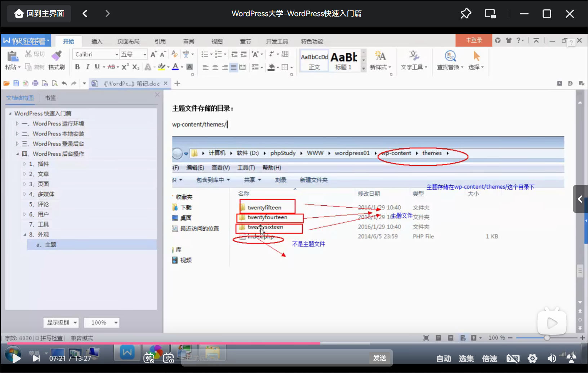Increase font size with A+ icon
The width and height of the screenshot is (588, 373).
coord(153,54)
